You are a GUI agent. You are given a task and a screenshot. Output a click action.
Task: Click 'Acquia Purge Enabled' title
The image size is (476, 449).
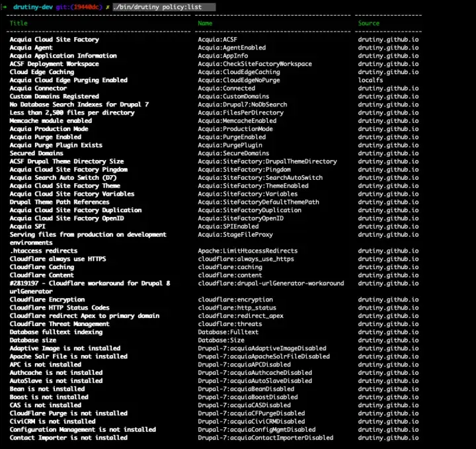[x=46, y=138]
